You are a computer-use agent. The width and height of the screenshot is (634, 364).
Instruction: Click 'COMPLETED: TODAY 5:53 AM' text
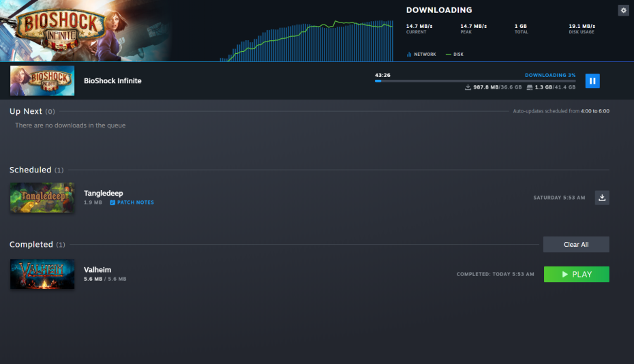click(x=496, y=274)
